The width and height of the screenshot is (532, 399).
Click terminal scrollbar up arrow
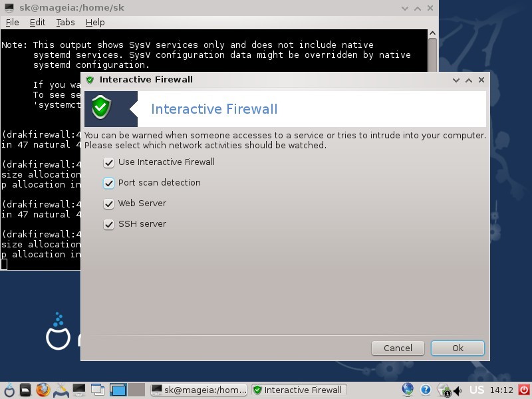point(432,33)
